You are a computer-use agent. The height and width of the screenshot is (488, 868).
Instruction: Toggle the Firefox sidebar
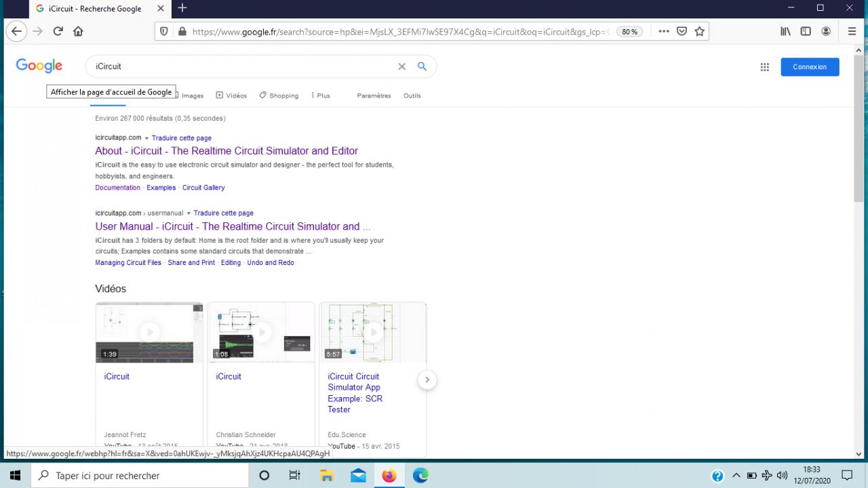pos(806,31)
